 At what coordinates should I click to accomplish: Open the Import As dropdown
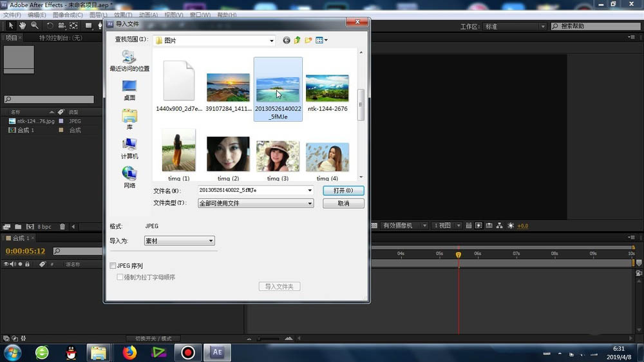(179, 241)
